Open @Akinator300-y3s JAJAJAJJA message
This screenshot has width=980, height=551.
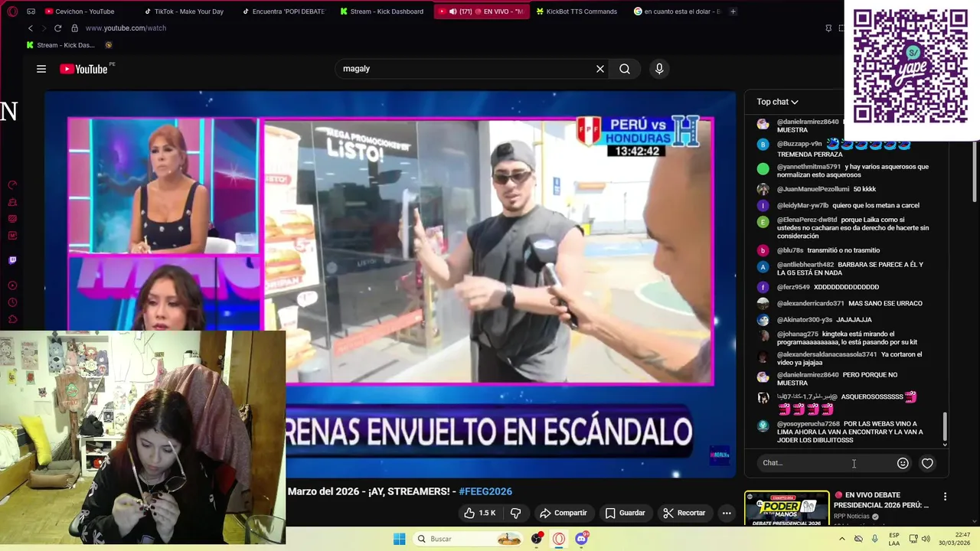pyautogui.click(x=825, y=320)
